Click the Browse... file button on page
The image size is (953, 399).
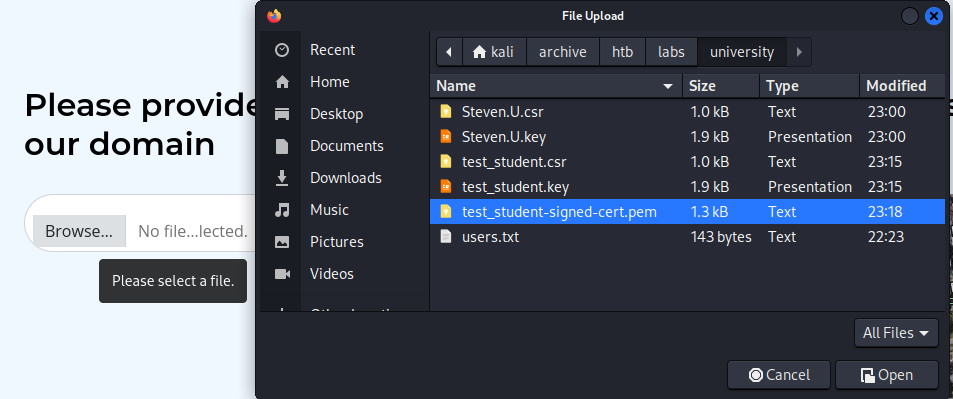(x=79, y=231)
